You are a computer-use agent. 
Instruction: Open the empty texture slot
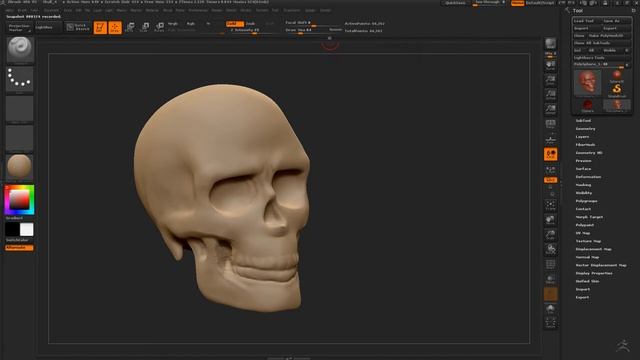click(20, 138)
